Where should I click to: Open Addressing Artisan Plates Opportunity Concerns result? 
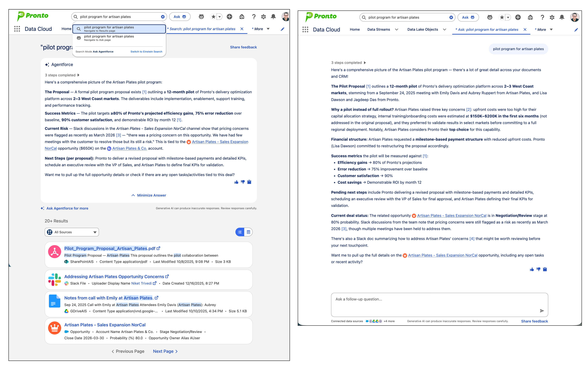tap(114, 277)
